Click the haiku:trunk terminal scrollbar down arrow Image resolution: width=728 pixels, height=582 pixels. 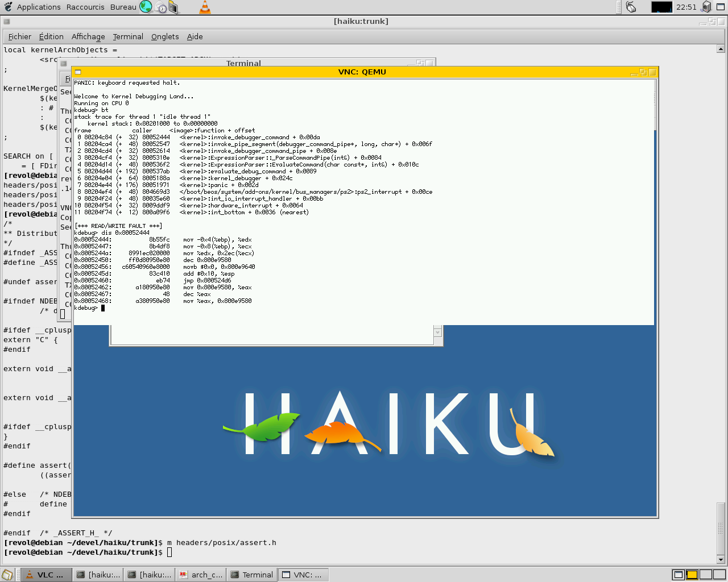[721, 559]
